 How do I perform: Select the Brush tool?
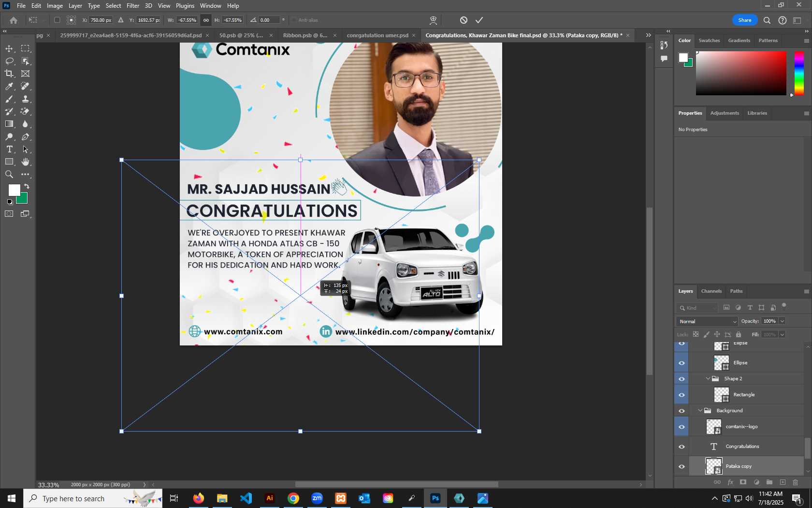point(9,99)
